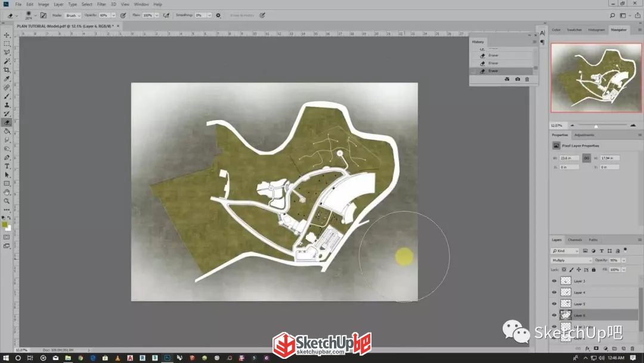
Task: Select the Magic Wand tool
Action: click(7, 61)
